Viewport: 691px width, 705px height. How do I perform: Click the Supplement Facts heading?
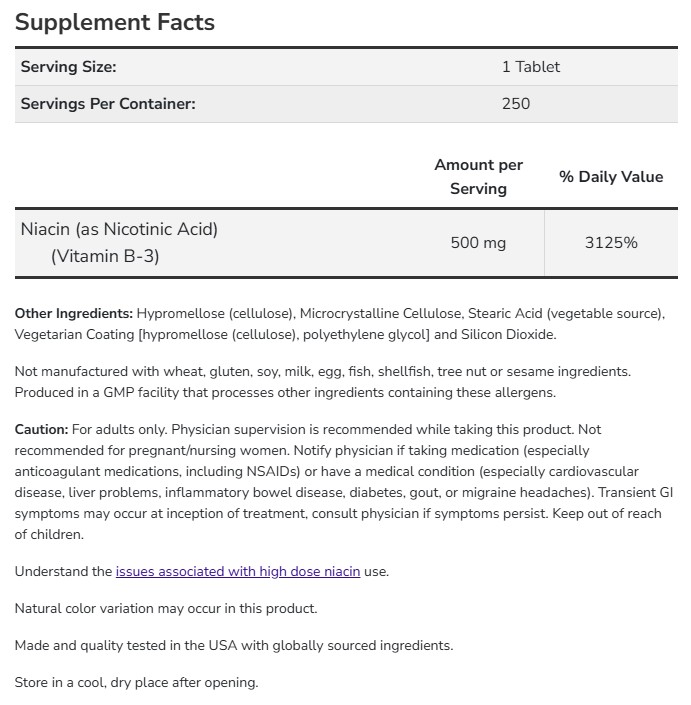115,22
